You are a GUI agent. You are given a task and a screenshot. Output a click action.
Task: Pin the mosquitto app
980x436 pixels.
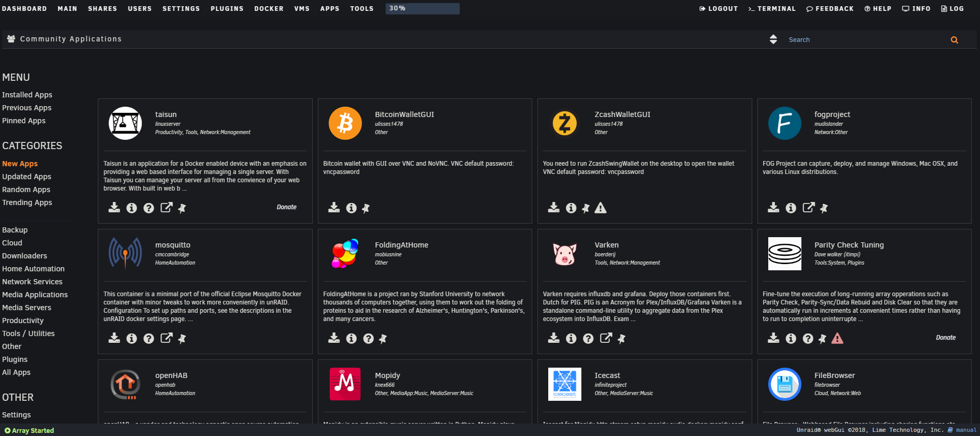click(182, 339)
